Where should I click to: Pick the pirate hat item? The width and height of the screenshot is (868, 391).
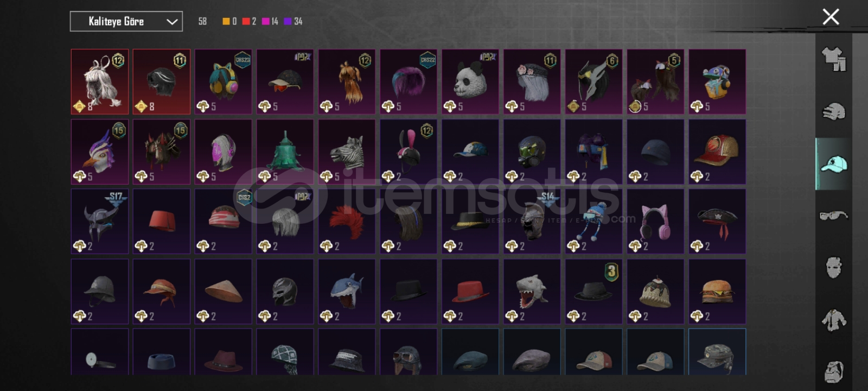[x=717, y=221]
